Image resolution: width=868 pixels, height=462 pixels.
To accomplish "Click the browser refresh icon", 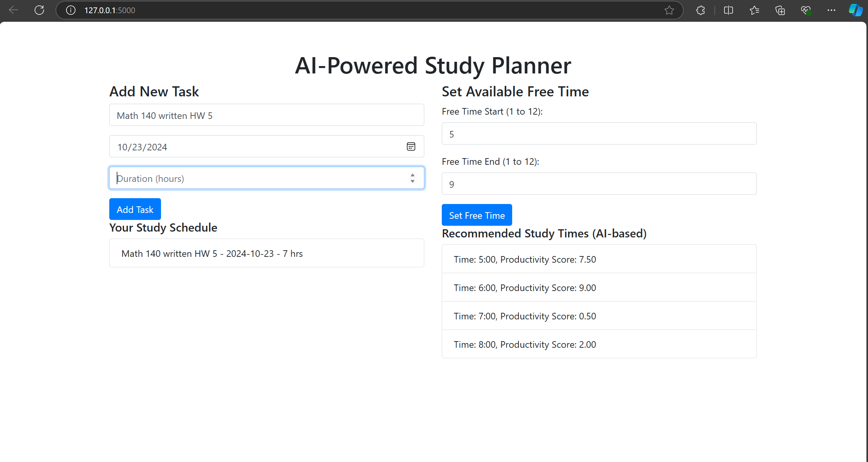I will (x=39, y=10).
